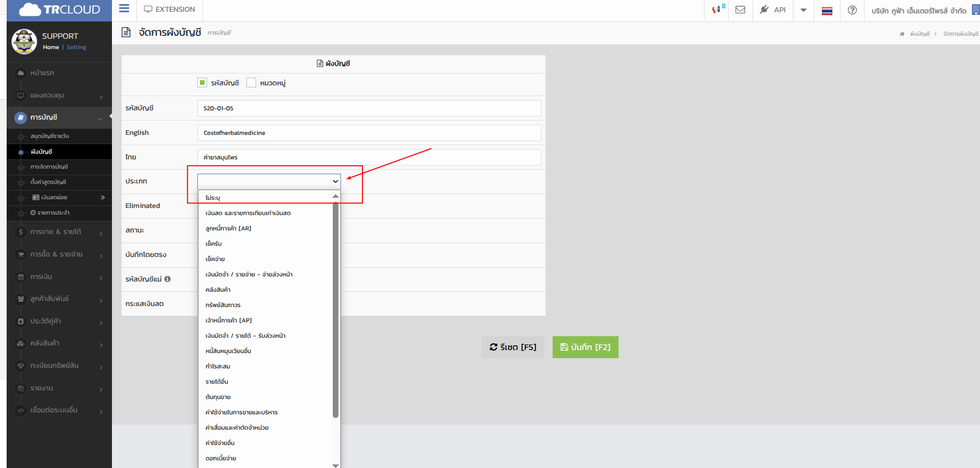The width and height of the screenshot is (980, 468).
Task: Select the Thai flag language icon
Action: pyautogui.click(x=827, y=11)
